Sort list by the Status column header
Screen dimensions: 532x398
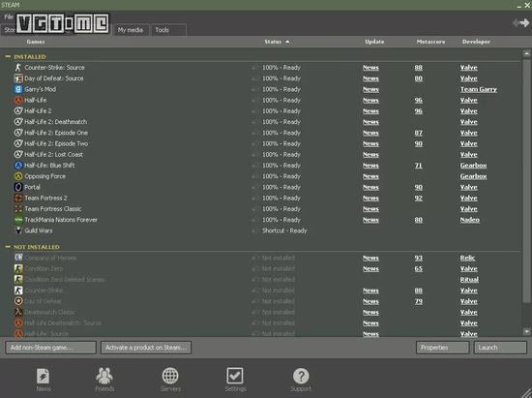click(x=273, y=42)
